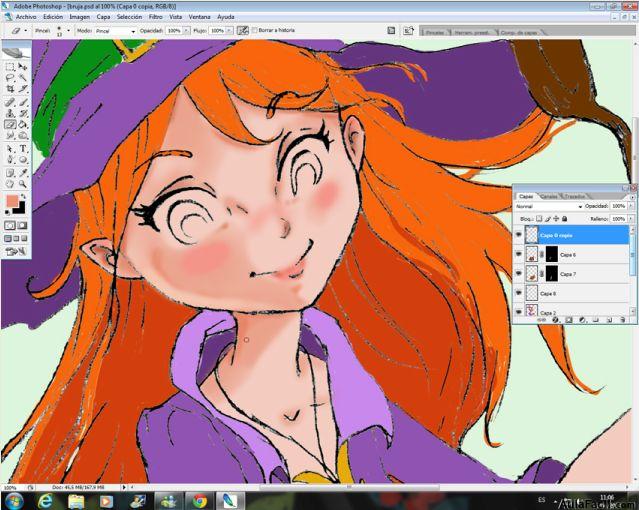This screenshot has width=639, height=510.
Task: Reset to default colors icon
Action: [7, 212]
